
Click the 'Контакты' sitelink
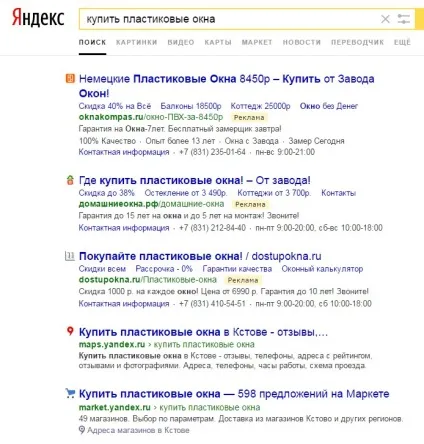338,193
